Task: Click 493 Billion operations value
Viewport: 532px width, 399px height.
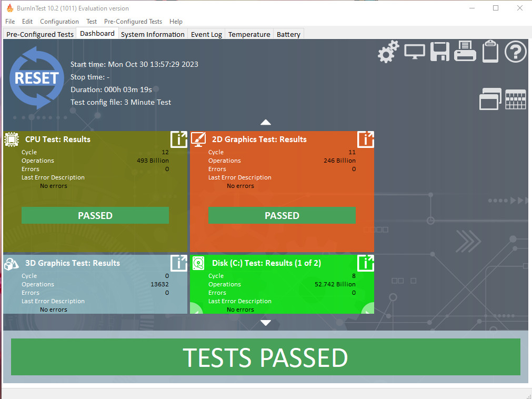Action: coord(153,161)
